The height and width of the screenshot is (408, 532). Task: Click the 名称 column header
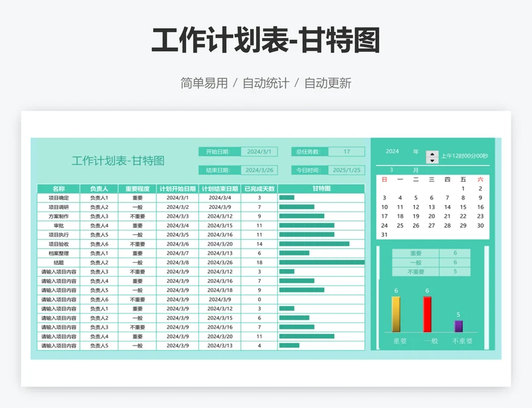(x=59, y=188)
